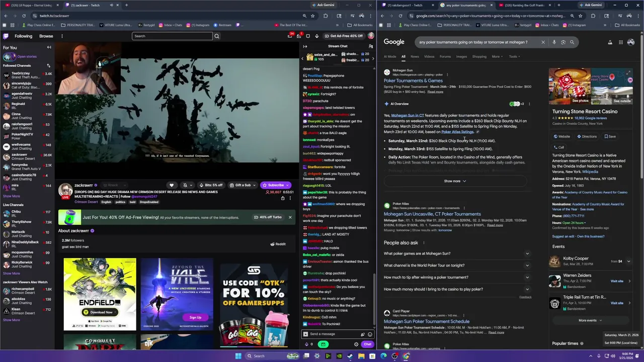This screenshot has width=644, height=362.
Task: Click the channel points icon in chat
Action: point(306,344)
